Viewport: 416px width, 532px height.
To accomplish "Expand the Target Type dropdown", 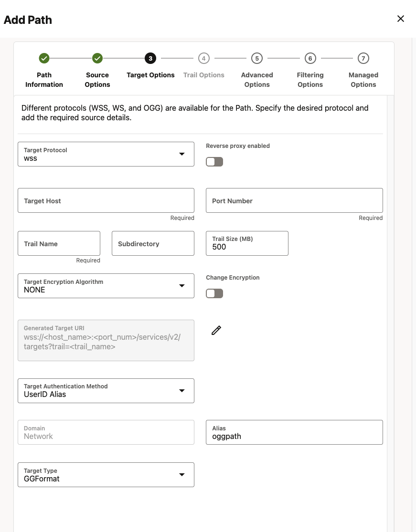I will click(106, 475).
